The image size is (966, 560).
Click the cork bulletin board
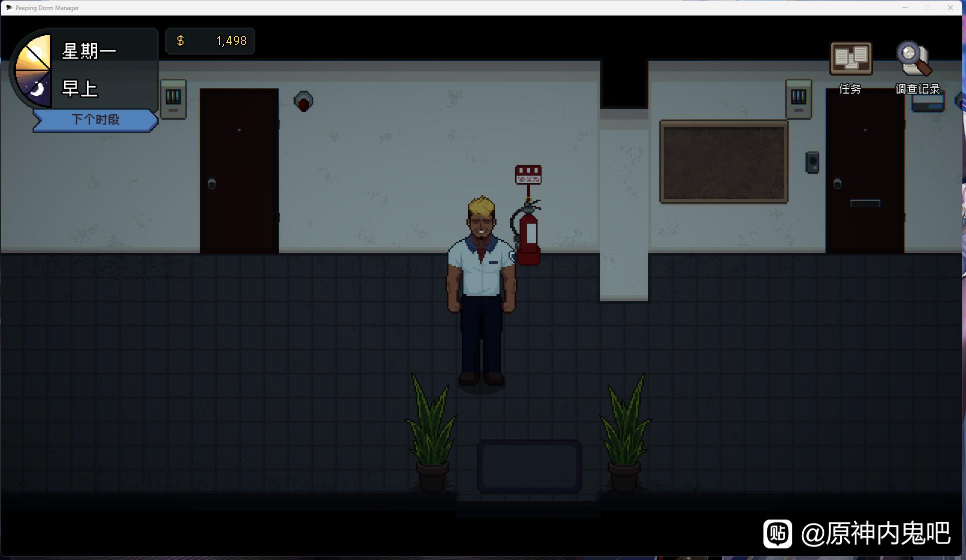click(724, 162)
